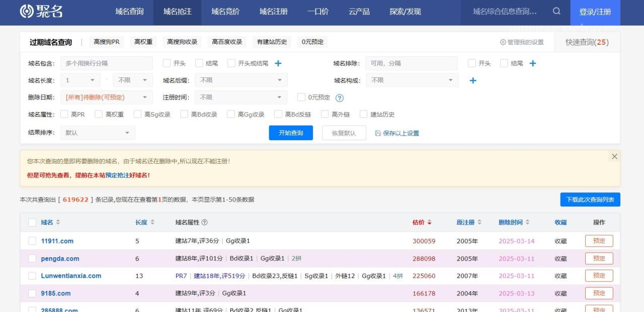Screen dimensions: 644x312
Task: Click 收藏 for pengda.com
Action: click(x=560, y=259)
